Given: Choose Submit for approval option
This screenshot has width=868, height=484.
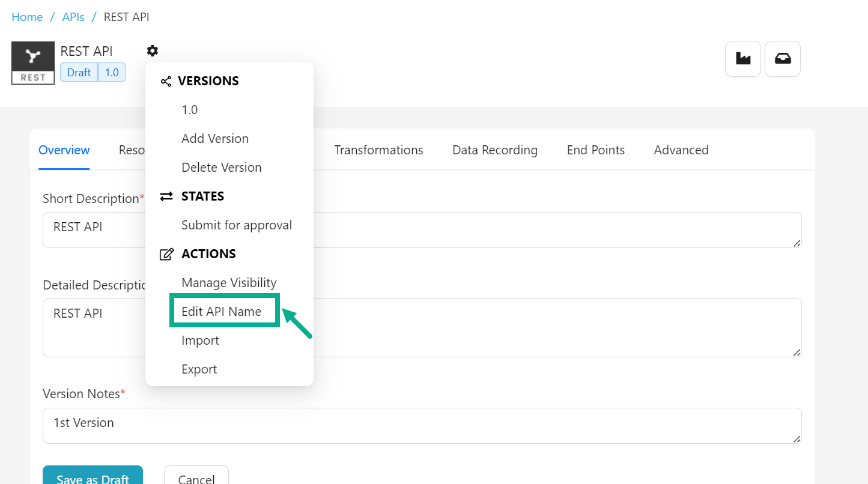Looking at the screenshot, I should click(237, 225).
